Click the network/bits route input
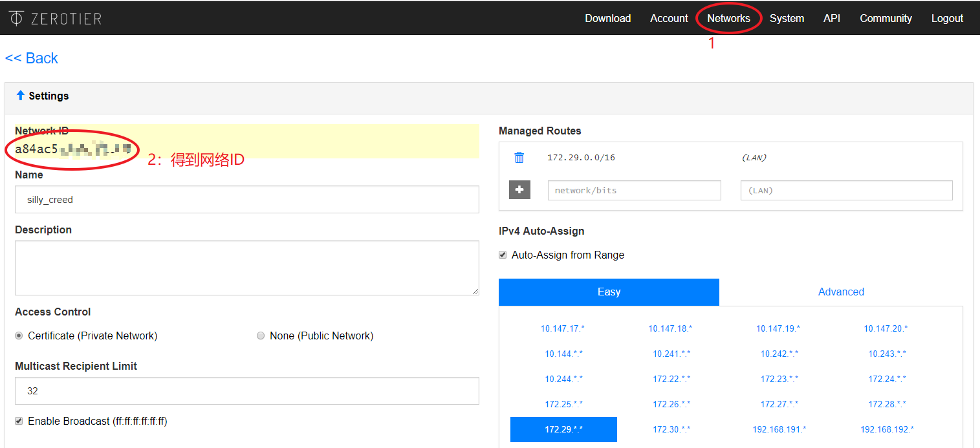This screenshot has width=980, height=448. pyautogui.click(x=634, y=191)
